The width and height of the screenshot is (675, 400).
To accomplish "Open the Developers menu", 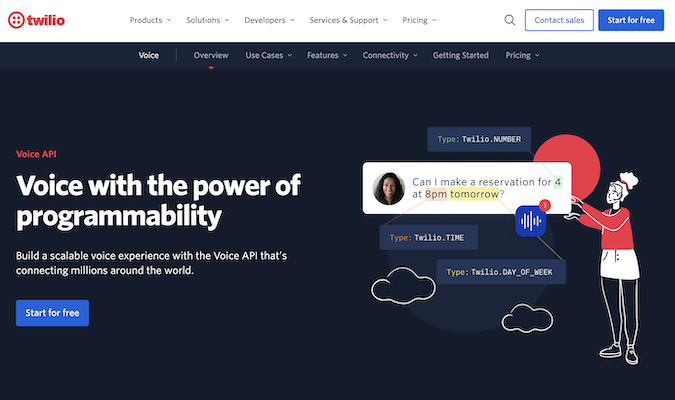I will [x=269, y=20].
